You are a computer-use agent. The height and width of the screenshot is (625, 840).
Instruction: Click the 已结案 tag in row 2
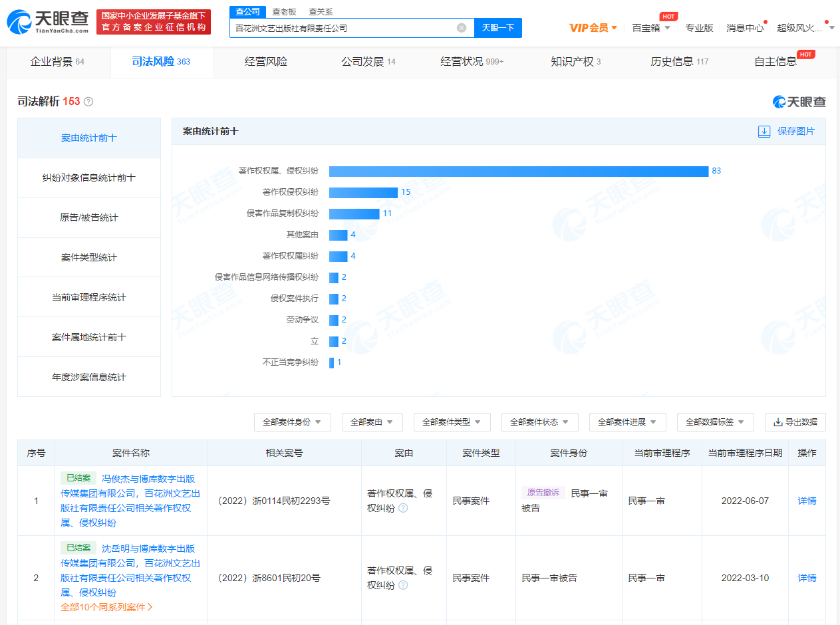78,548
